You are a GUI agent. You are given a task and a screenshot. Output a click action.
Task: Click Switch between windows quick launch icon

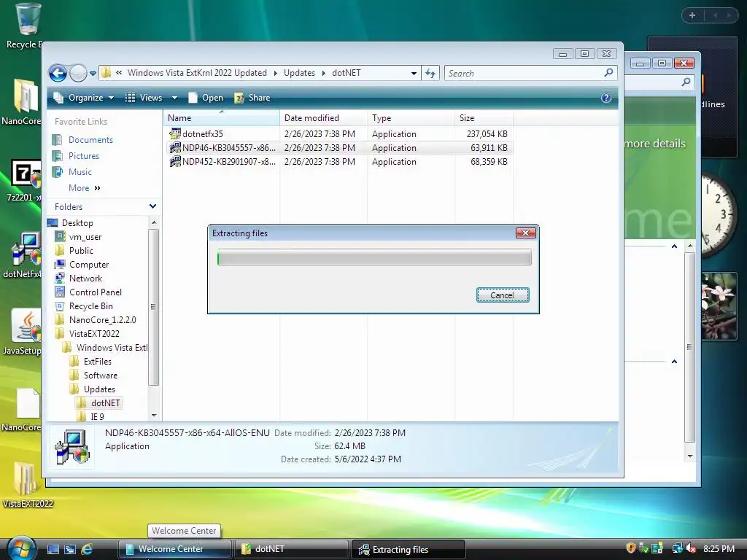click(x=69, y=549)
